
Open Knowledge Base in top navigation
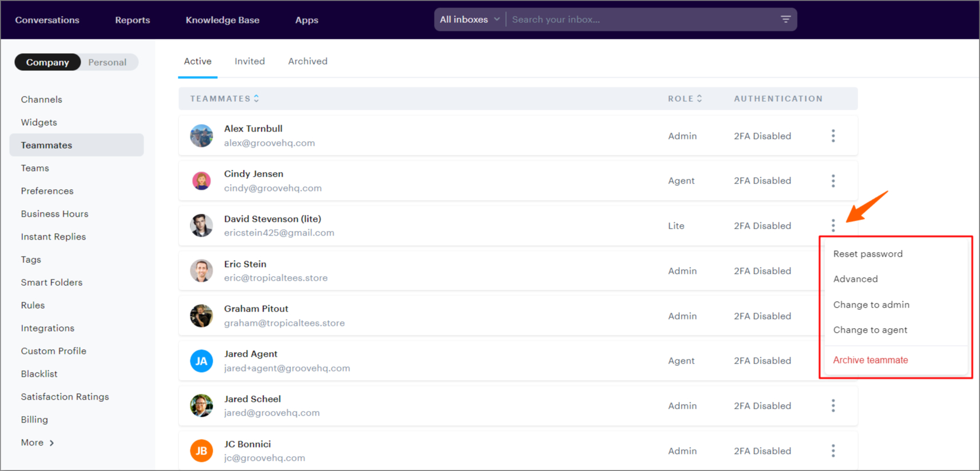(x=222, y=20)
